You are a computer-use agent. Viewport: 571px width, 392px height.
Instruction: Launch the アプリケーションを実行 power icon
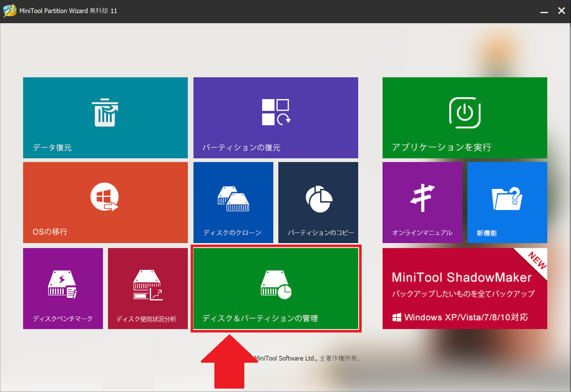pos(465,112)
